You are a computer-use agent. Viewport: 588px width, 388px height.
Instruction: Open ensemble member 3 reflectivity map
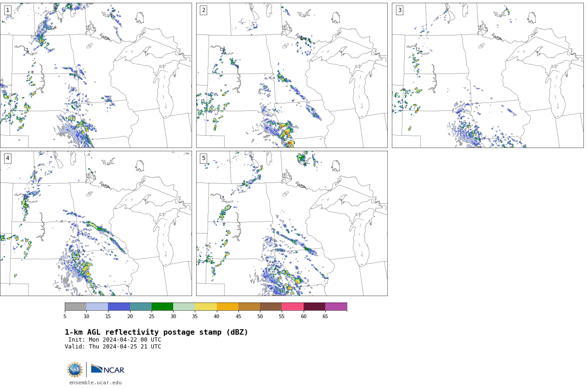click(x=487, y=75)
